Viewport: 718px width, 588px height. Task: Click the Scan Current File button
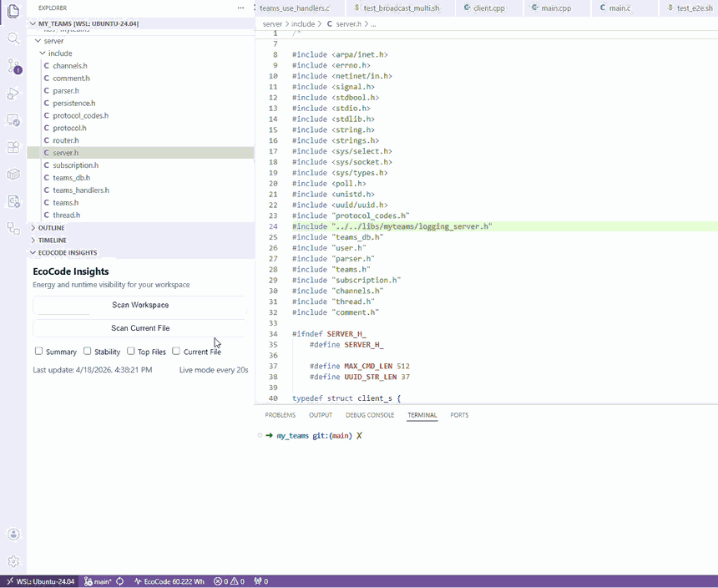pyautogui.click(x=140, y=328)
